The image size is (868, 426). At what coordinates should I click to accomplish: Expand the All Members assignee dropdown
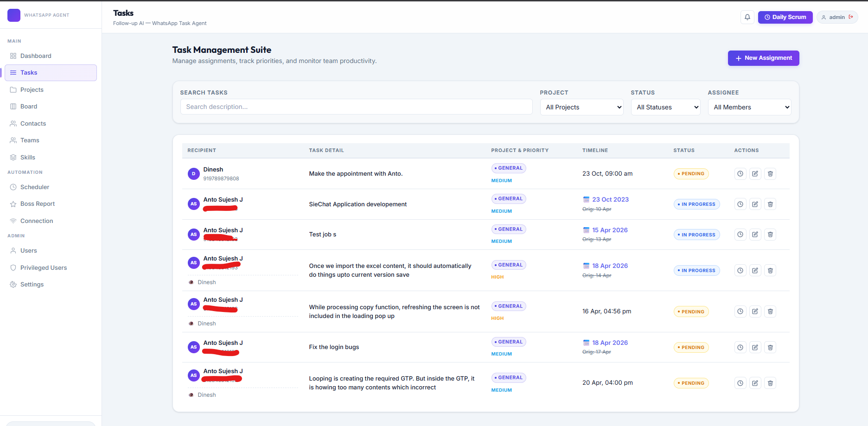[x=749, y=107]
